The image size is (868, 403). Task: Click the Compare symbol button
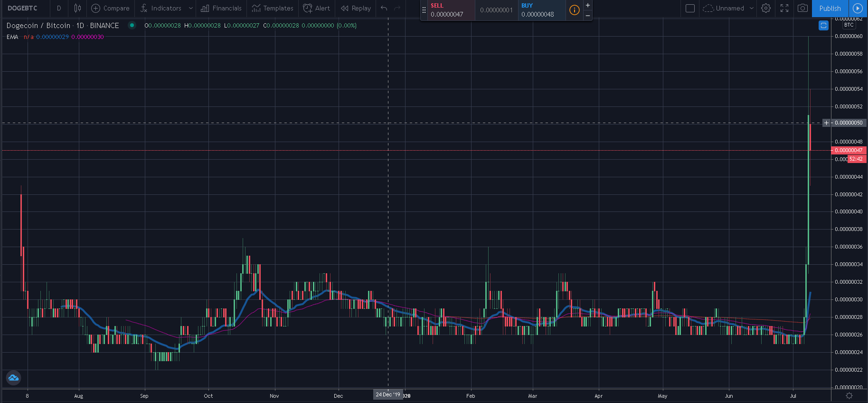[110, 8]
